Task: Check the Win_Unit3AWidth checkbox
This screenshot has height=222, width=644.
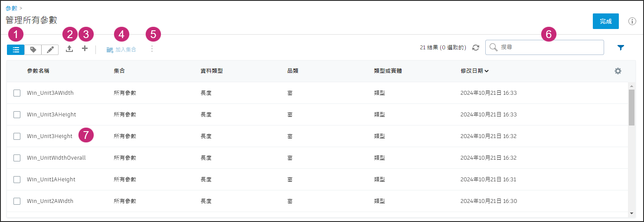Action: point(17,93)
